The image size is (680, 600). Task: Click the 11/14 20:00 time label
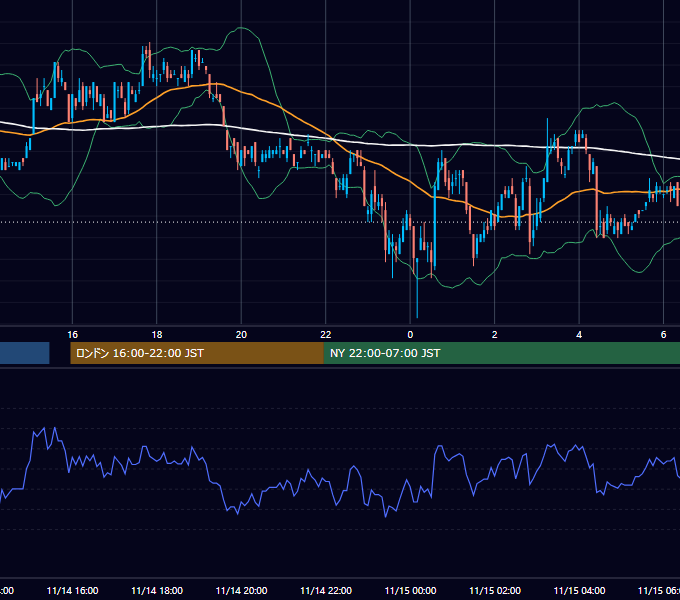click(x=241, y=591)
